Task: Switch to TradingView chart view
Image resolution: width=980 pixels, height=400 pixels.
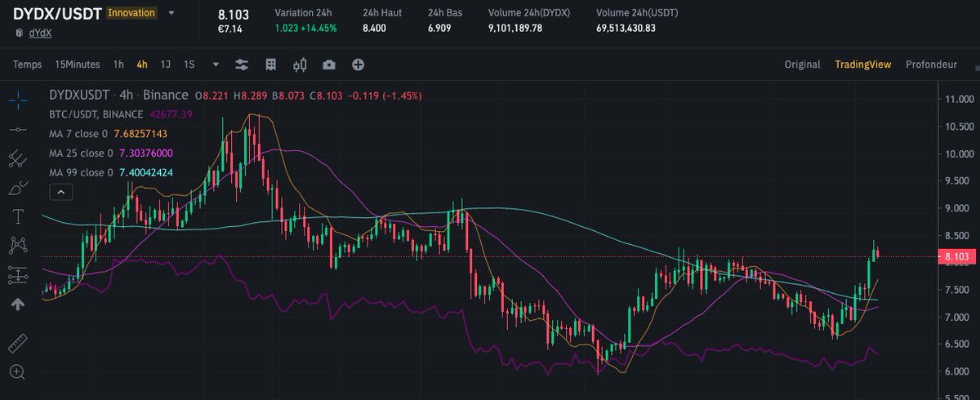Action: (862, 64)
